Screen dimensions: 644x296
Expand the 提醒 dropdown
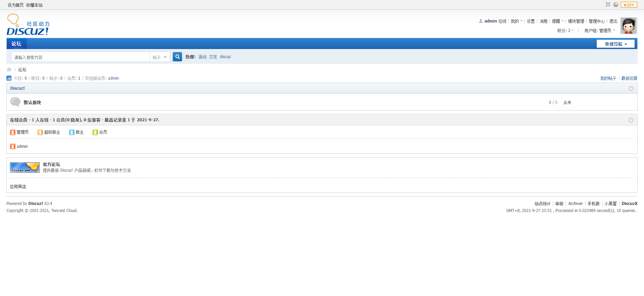tap(558, 21)
